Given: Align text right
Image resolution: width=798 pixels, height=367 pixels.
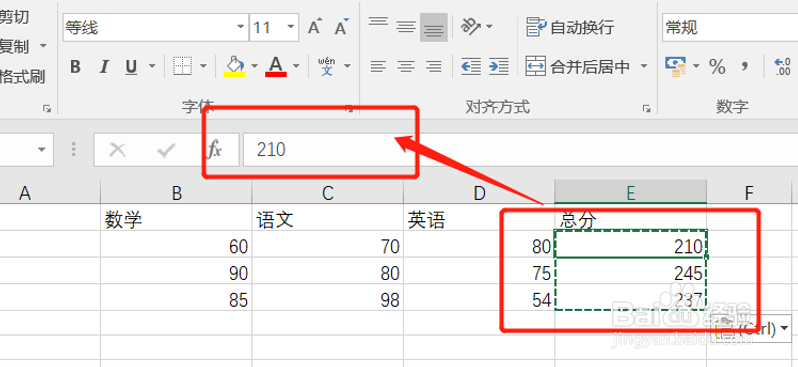Looking at the screenshot, I should click(x=434, y=66).
